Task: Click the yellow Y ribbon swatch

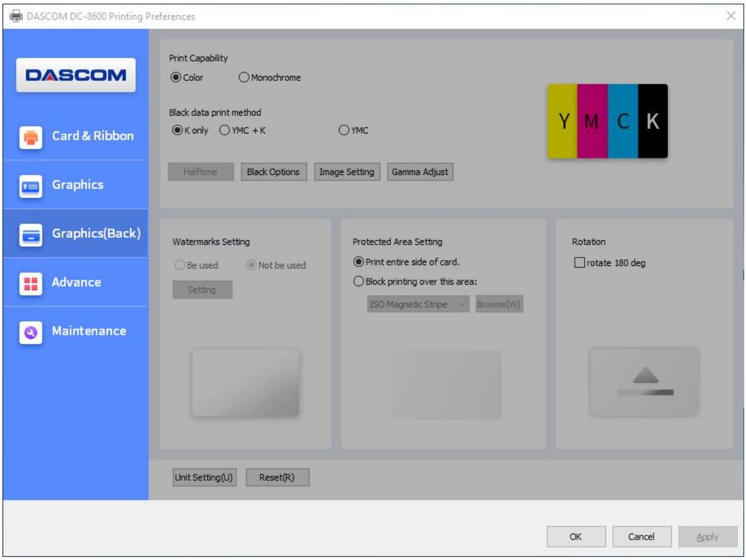Action: coord(562,121)
